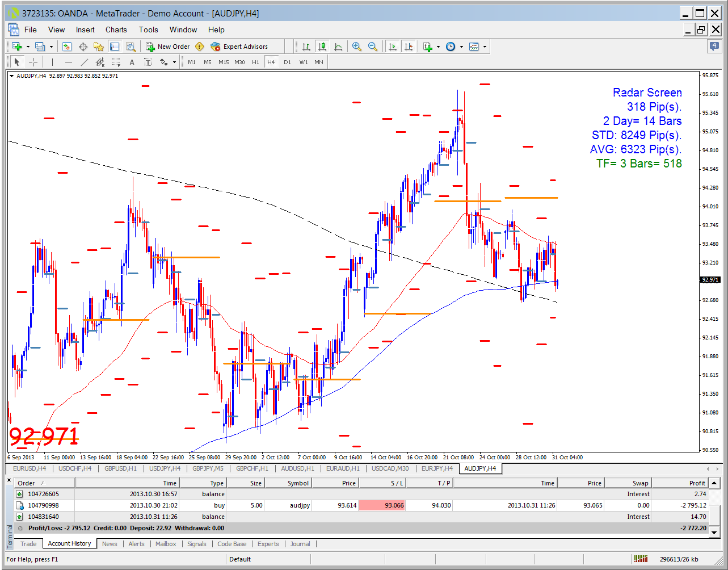Switch to the W1 timeframe
Image resolution: width=728 pixels, height=570 pixels.
pos(304,62)
